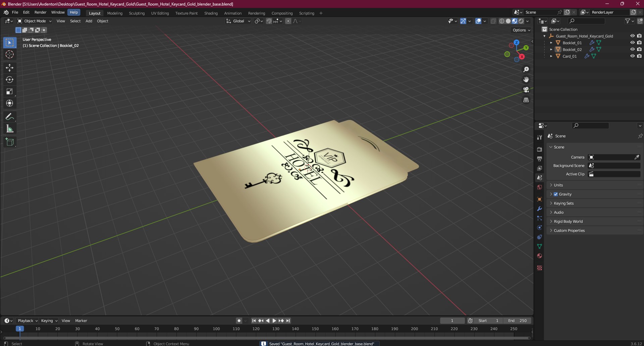644x346 pixels.
Task: Select the Measure tool
Action: (9, 129)
